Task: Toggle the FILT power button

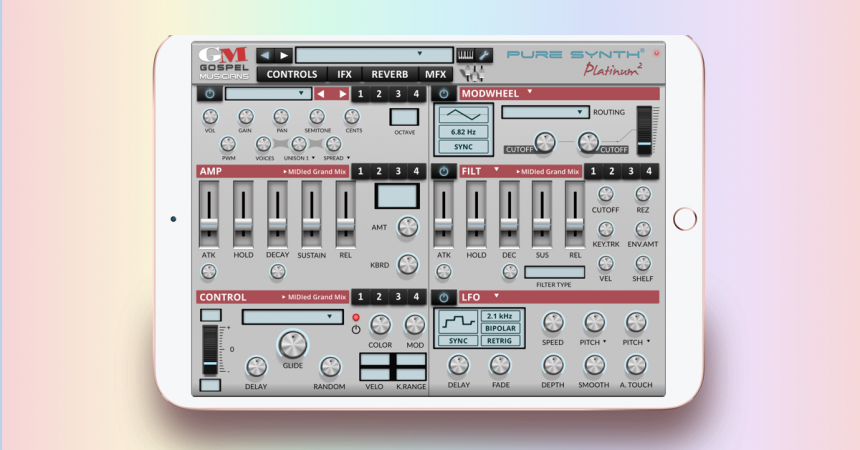Action: click(444, 172)
